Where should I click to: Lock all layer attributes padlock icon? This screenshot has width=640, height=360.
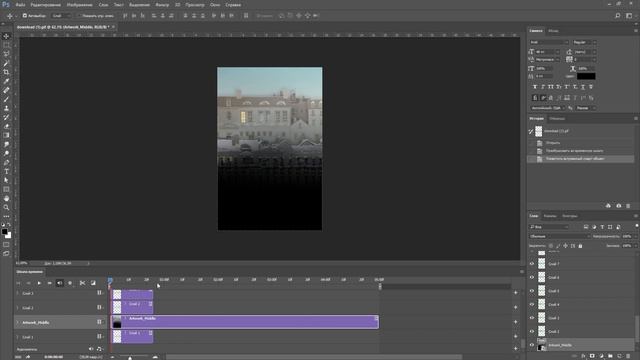click(x=580, y=246)
